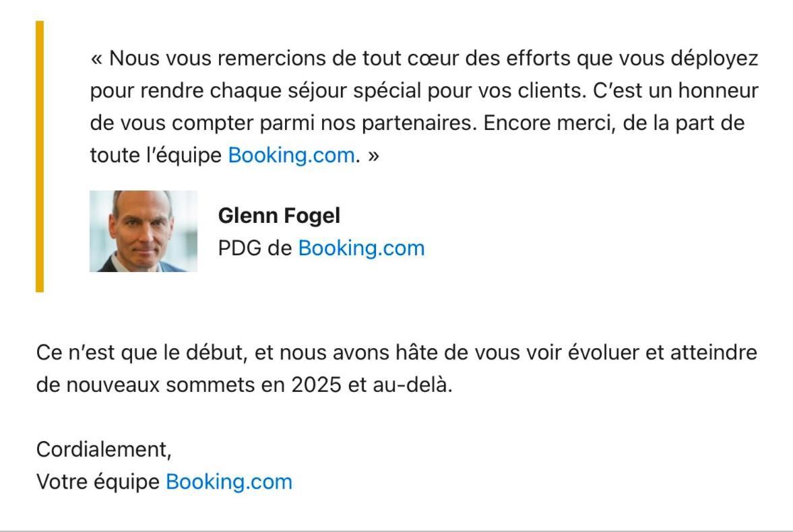Screen dimensions: 793x532
Task: Click the Votre équipe text
Action: click(98, 482)
